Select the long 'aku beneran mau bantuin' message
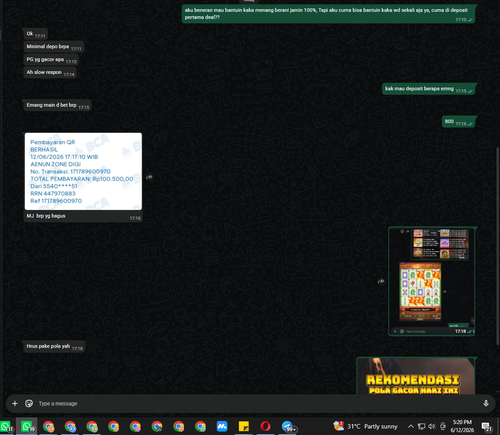This screenshot has width=500, height=435. coord(328,14)
